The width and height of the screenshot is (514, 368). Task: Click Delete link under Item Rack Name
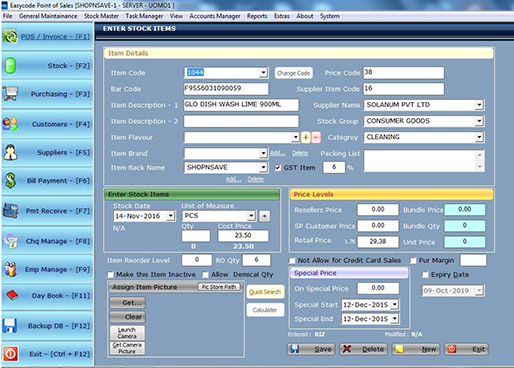click(256, 179)
